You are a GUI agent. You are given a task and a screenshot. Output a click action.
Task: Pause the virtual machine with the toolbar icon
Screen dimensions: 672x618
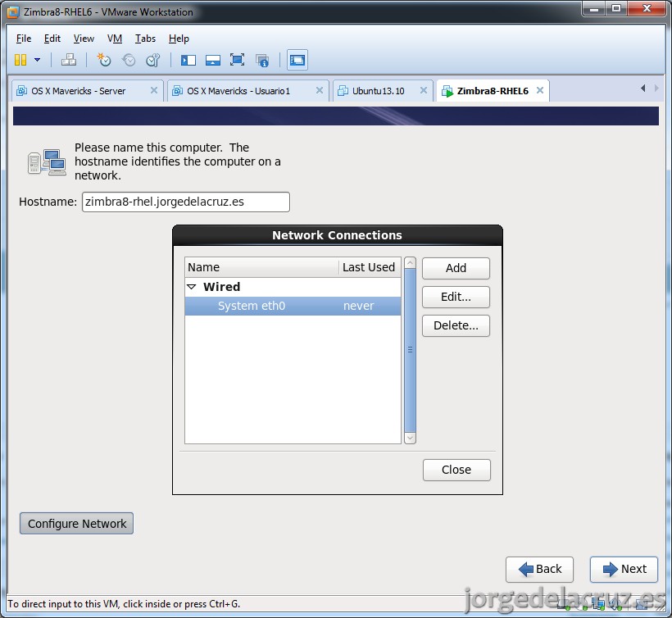(20, 60)
